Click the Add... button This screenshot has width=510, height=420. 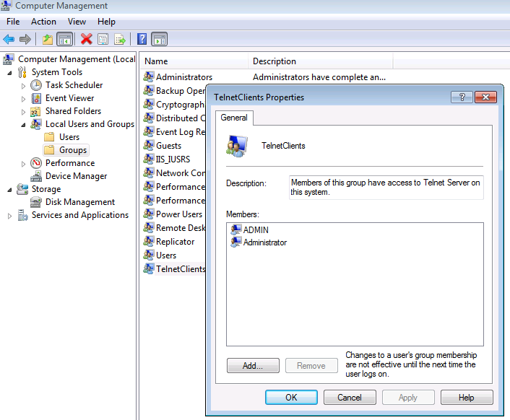click(253, 366)
